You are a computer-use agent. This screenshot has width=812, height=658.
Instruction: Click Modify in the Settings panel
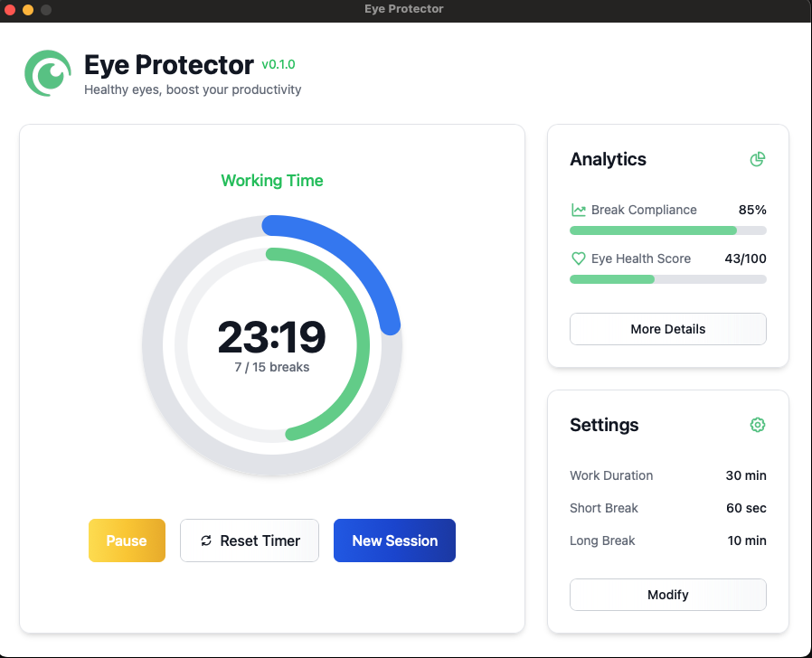(x=667, y=595)
